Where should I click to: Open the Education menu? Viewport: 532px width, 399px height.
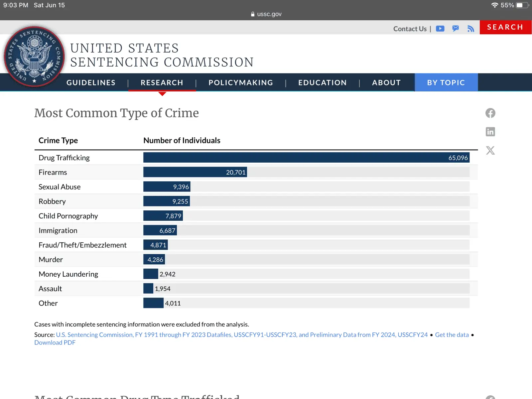322,82
